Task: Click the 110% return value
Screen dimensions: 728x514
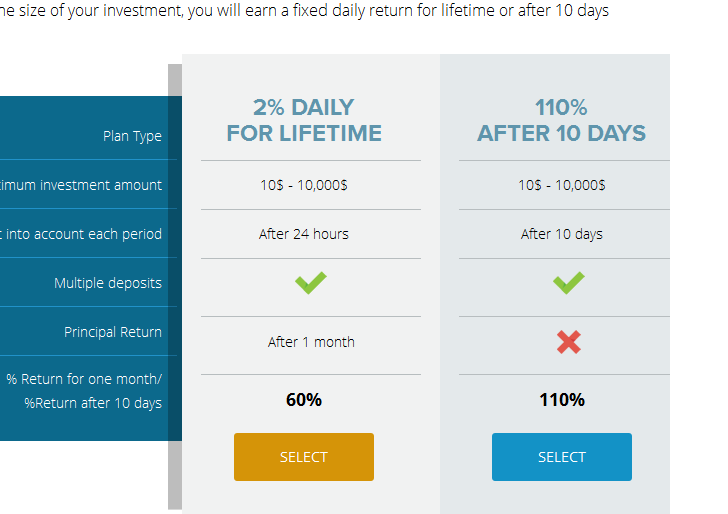Action: [562, 400]
